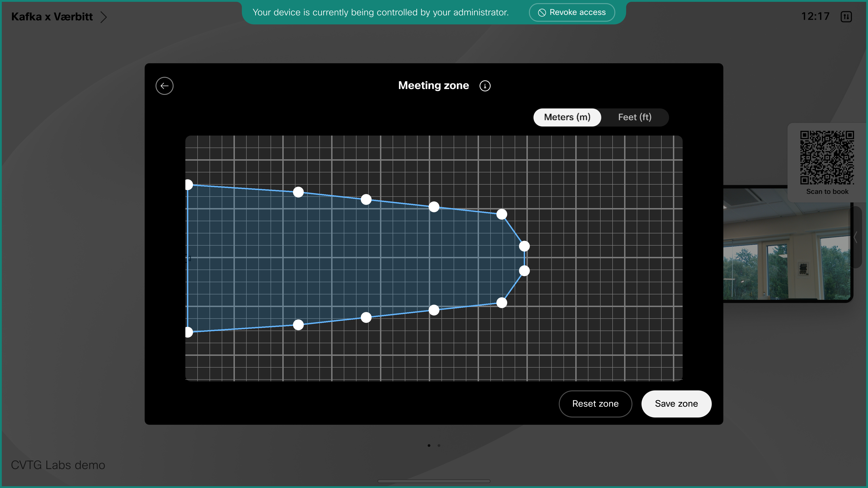
Task: Switch units to Feet (ft)
Action: [x=634, y=117]
